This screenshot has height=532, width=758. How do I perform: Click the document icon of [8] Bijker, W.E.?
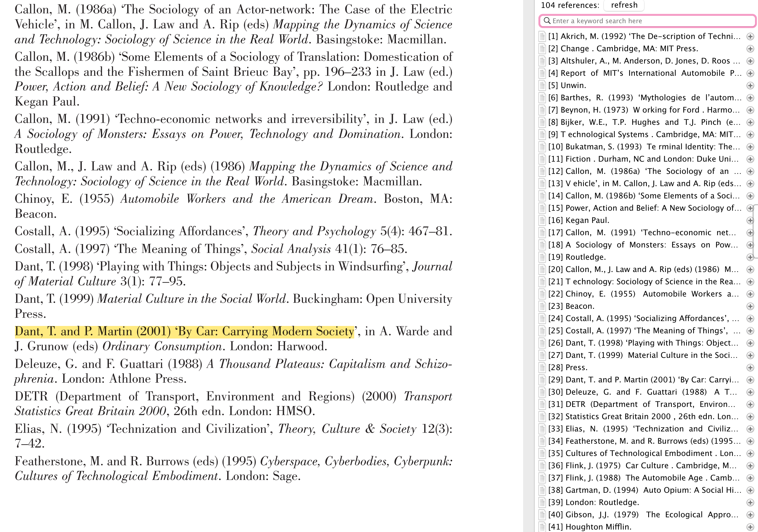542,122
